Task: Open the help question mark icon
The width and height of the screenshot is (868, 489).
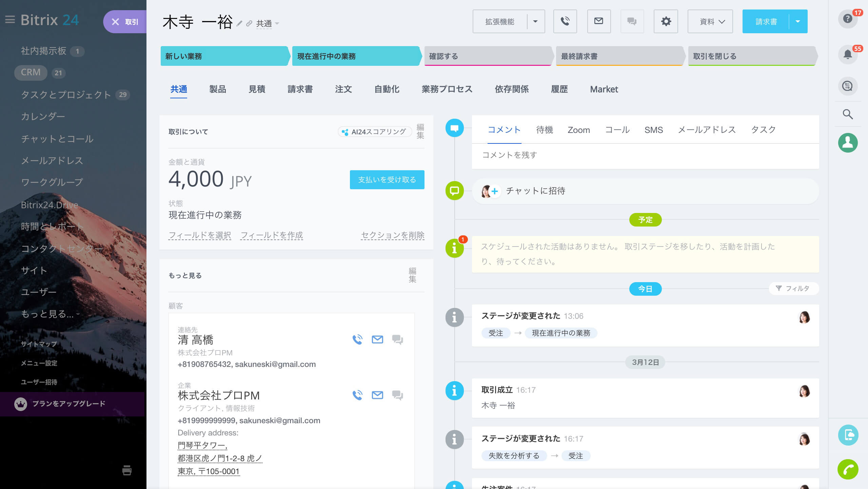Action: pos(848,19)
